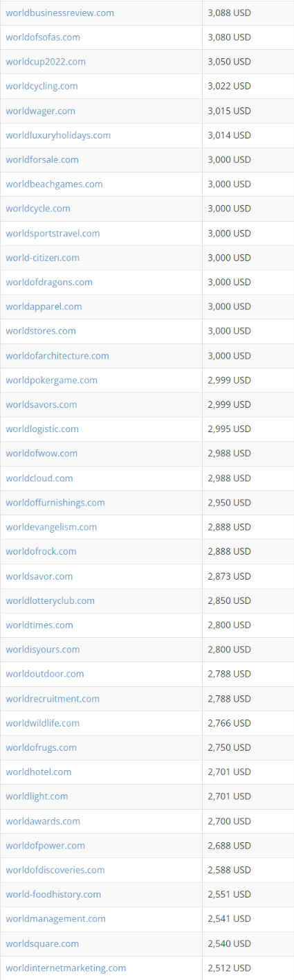This screenshot has height=980, width=294.
Task: Click the worldofsofas.com link
Action: click(x=43, y=37)
